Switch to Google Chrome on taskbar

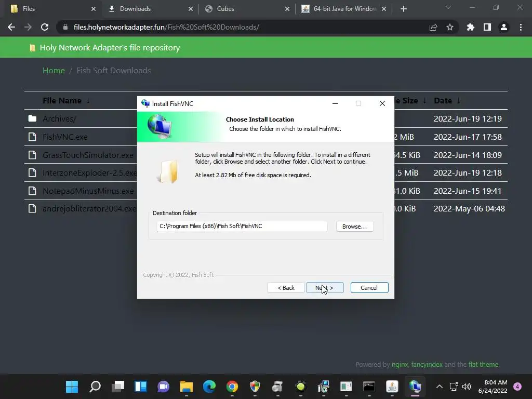point(232,387)
